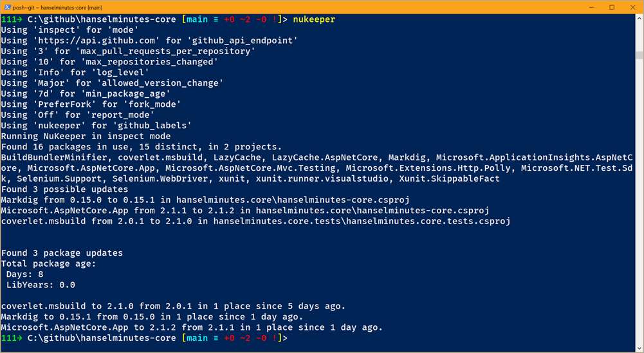Minimize the posh-git terminal window
The image size is (644, 353).
pos(591,7)
